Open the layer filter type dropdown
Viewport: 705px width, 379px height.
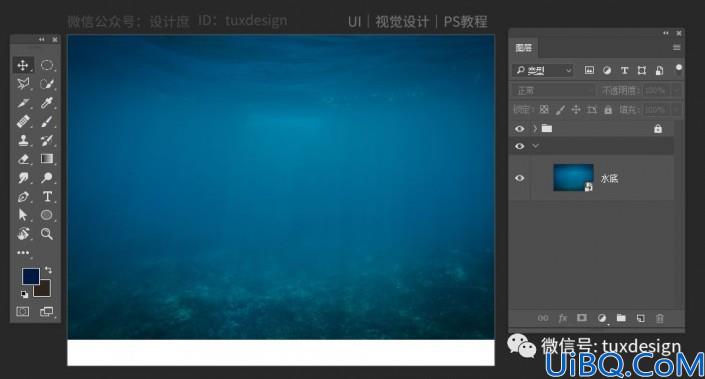click(543, 71)
